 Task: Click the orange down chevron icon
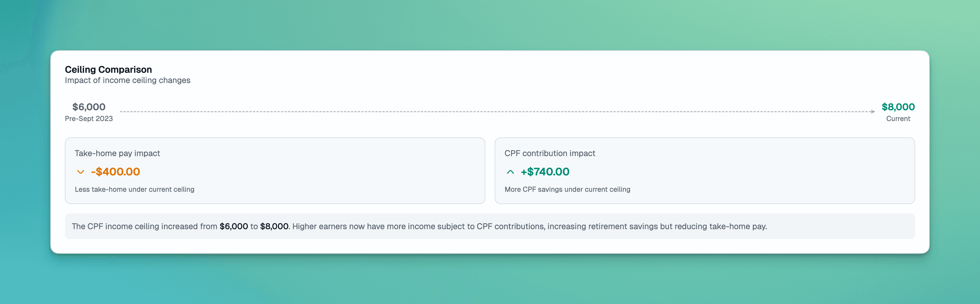click(x=80, y=172)
